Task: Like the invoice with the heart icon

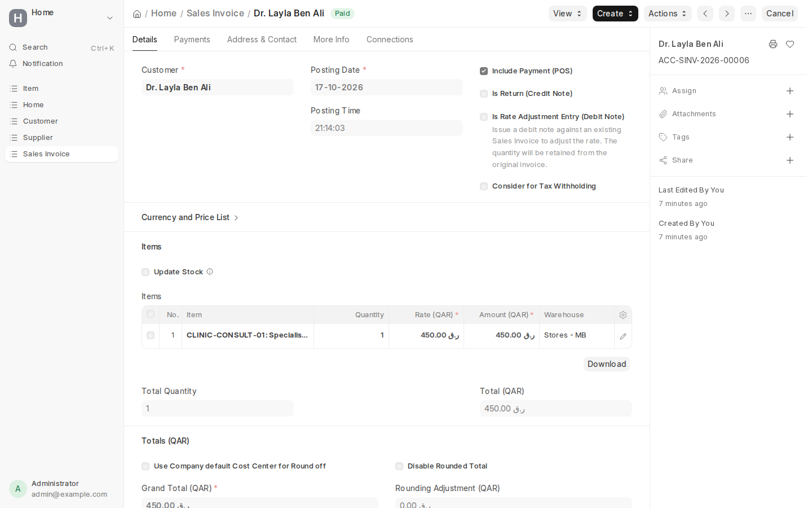Action: (790, 44)
